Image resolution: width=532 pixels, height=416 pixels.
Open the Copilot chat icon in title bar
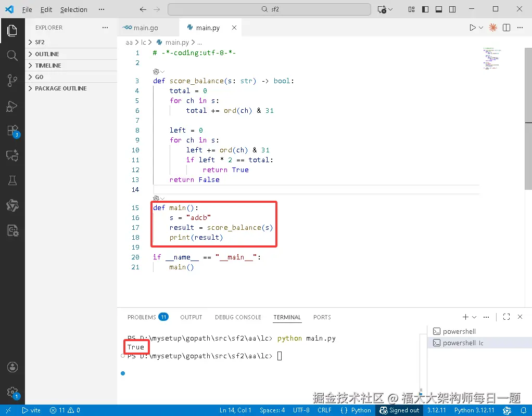point(382,9)
